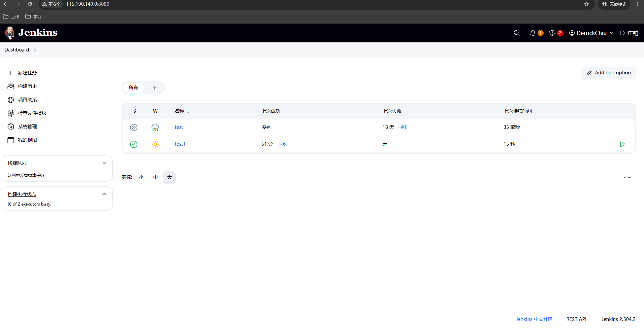
Task: Click the disabled status icon of test
Action: point(134,127)
